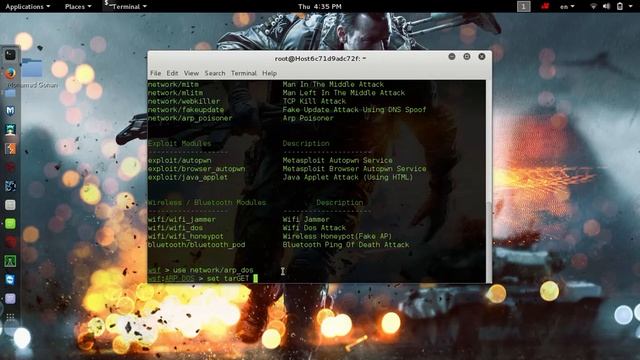
Task: Open the Wi-Fi status icon
Action: [x=594, y=6]
